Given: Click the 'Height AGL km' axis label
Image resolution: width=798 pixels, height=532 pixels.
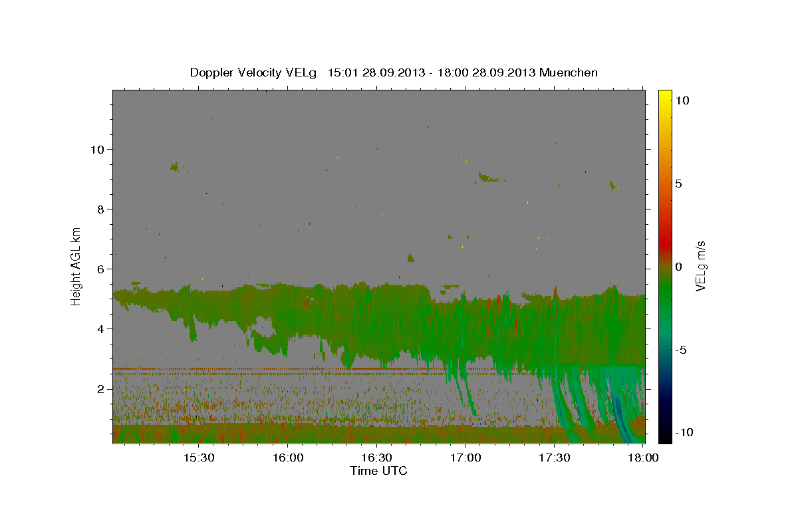Looking at the screenshot, I should pos(76,265).
